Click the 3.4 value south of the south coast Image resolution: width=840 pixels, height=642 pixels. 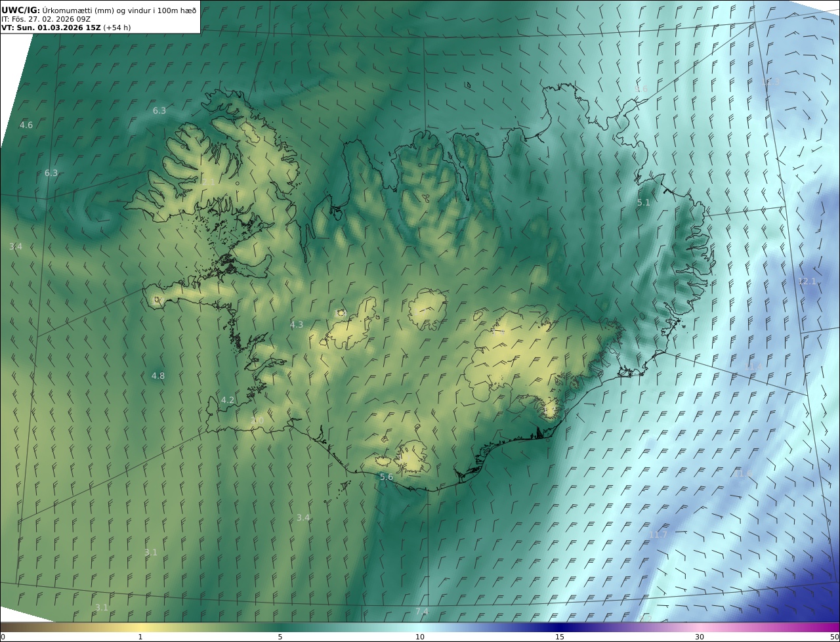point(303,517)
